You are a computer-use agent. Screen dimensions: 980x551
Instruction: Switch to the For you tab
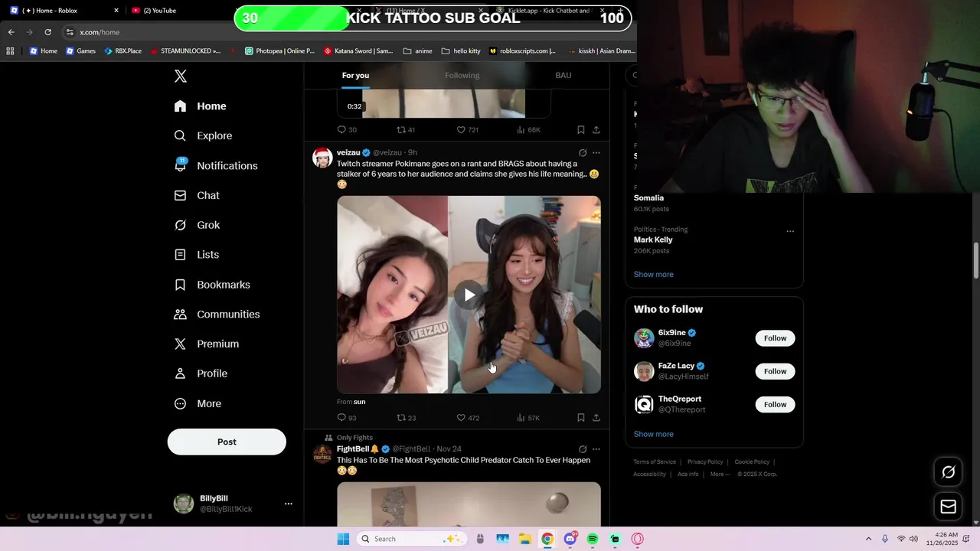point(355,75)
